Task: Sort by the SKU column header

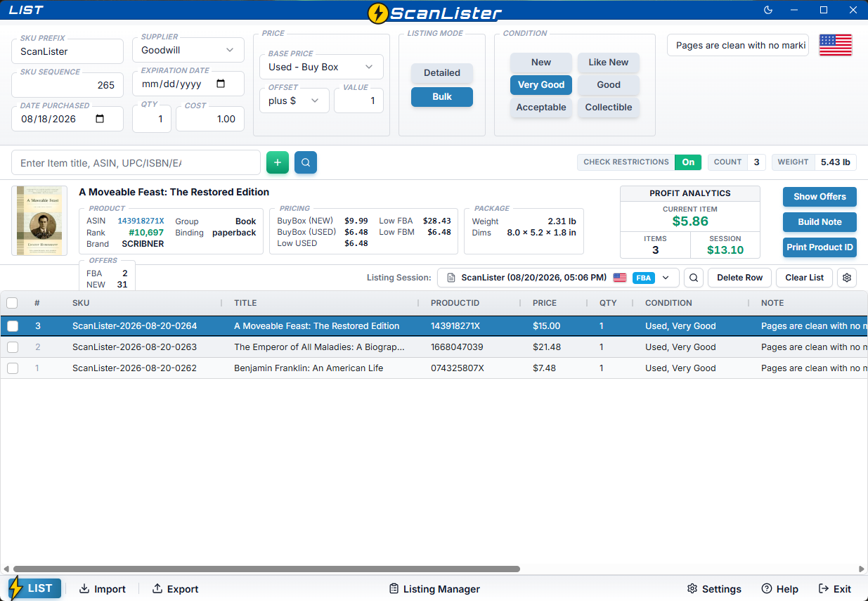Action: tap(81, 303)
